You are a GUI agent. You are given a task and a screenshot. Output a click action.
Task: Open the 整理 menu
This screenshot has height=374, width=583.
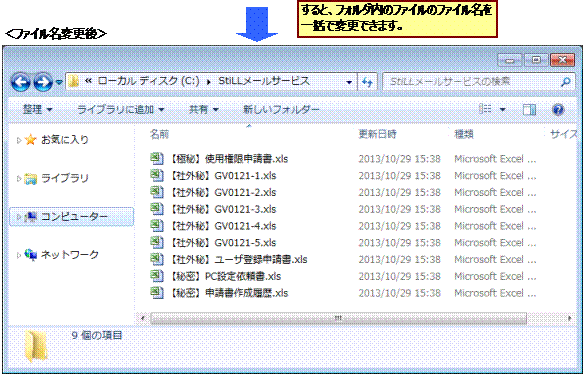click(37, 109)
